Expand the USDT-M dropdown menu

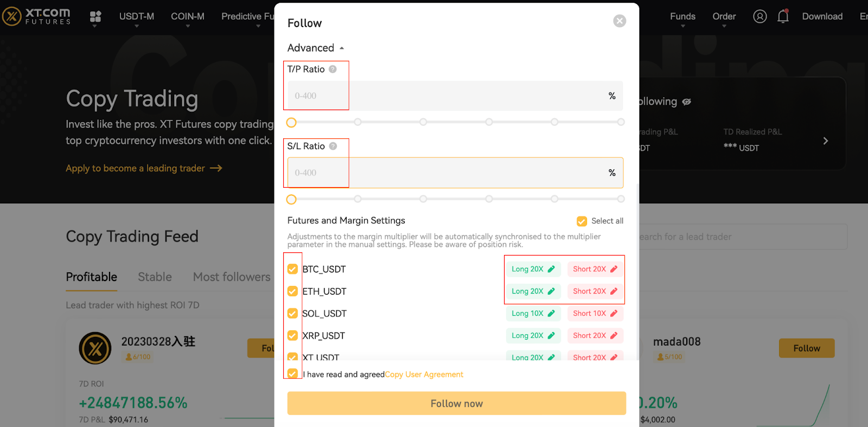137,17
